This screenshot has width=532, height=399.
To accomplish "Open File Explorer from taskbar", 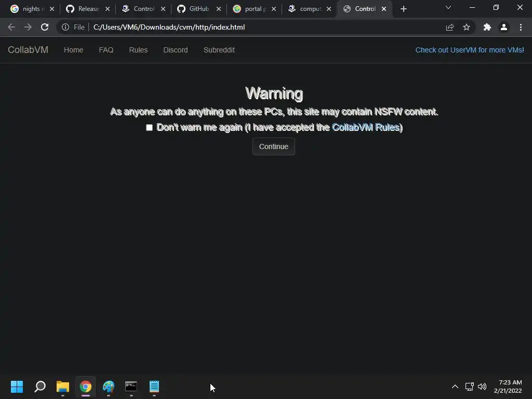I will click(x=63, y=387).
